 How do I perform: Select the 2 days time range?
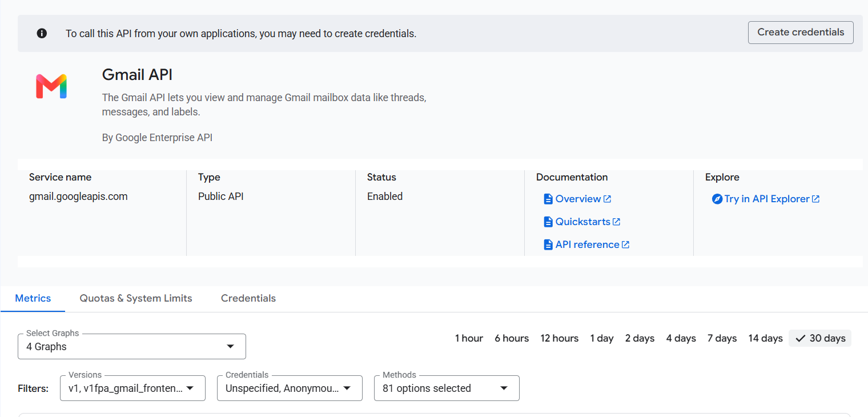pyautogui.click(x=640, y=338)
